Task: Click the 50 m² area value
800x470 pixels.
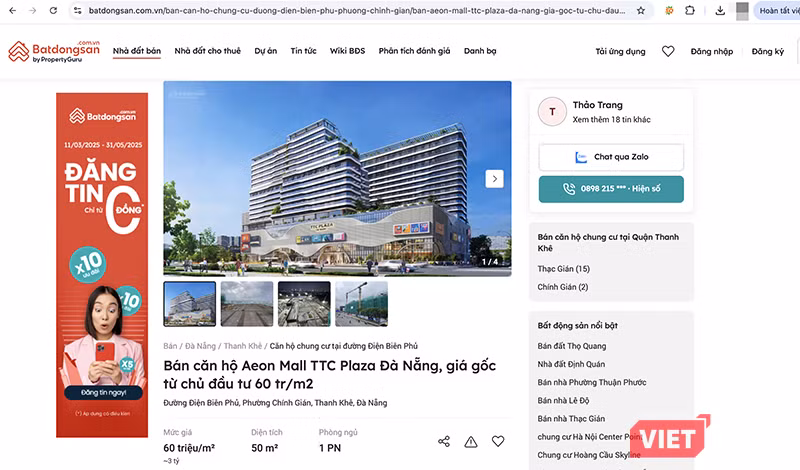Action: [x=264, y=448]
